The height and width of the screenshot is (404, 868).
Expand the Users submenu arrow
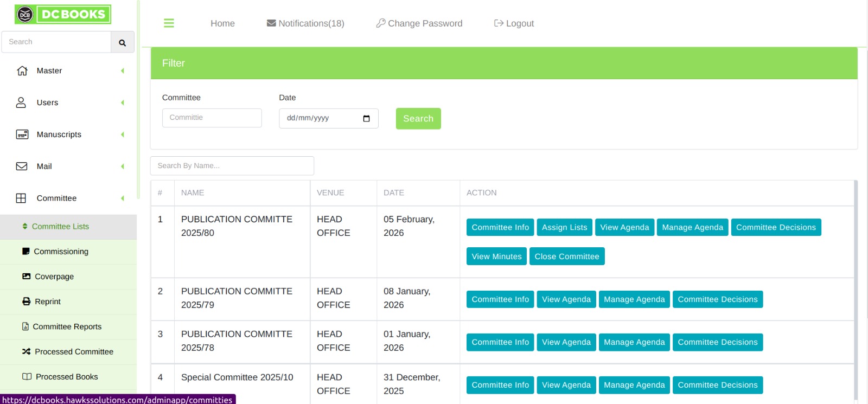pyautogui.click(x=123, y=102)
